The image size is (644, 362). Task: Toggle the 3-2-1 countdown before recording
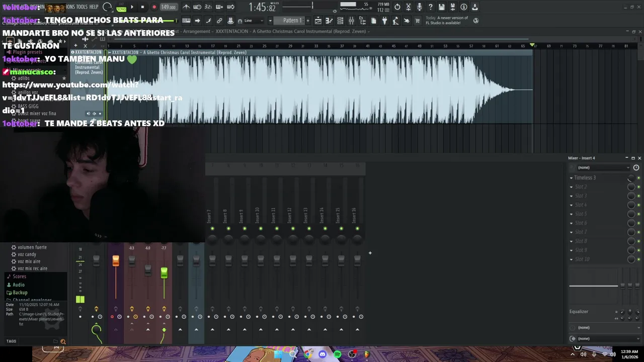tap(208, 7)
